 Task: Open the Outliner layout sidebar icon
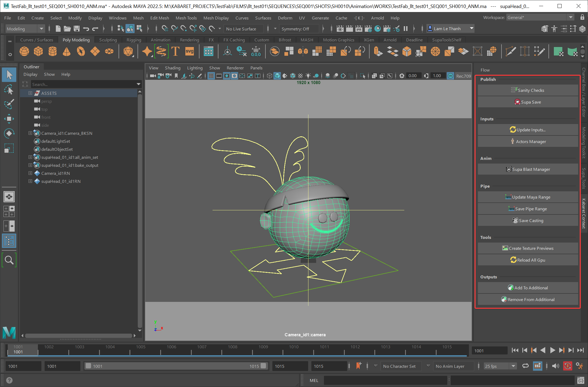coord(9,241)
